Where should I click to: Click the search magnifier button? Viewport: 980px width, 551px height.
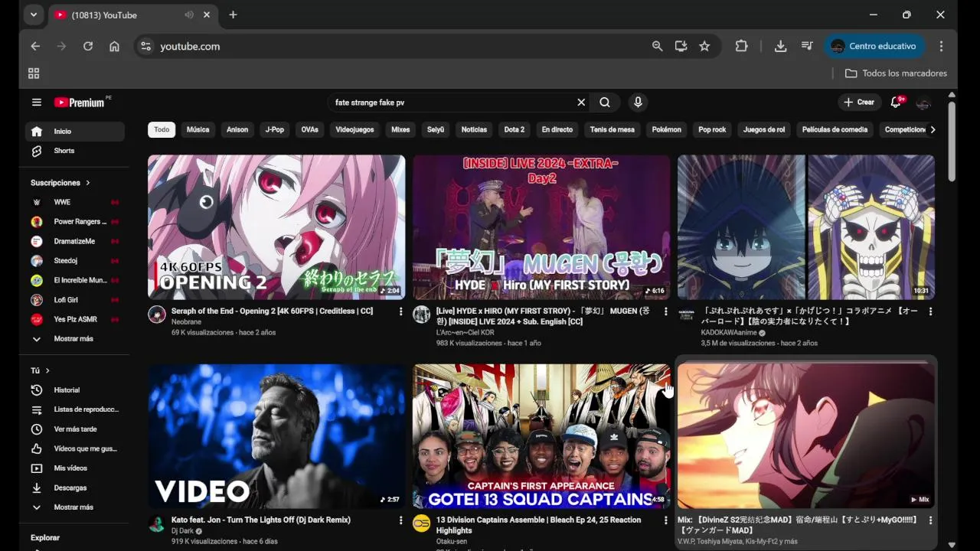tap(605, 102)
